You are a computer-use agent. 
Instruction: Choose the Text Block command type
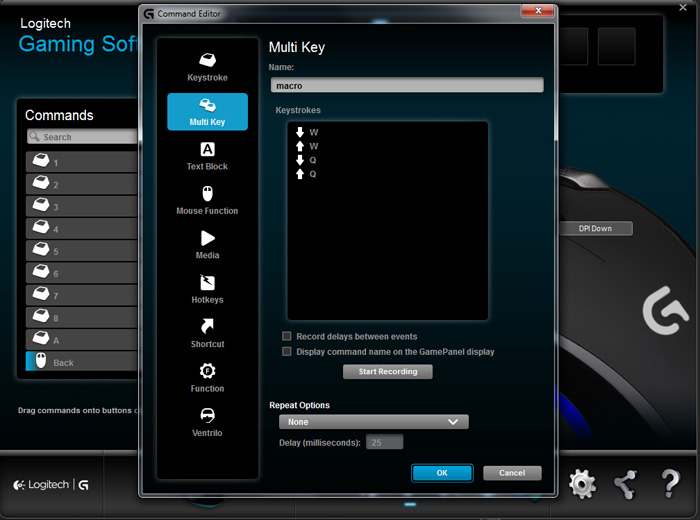[x=207, y=156]
